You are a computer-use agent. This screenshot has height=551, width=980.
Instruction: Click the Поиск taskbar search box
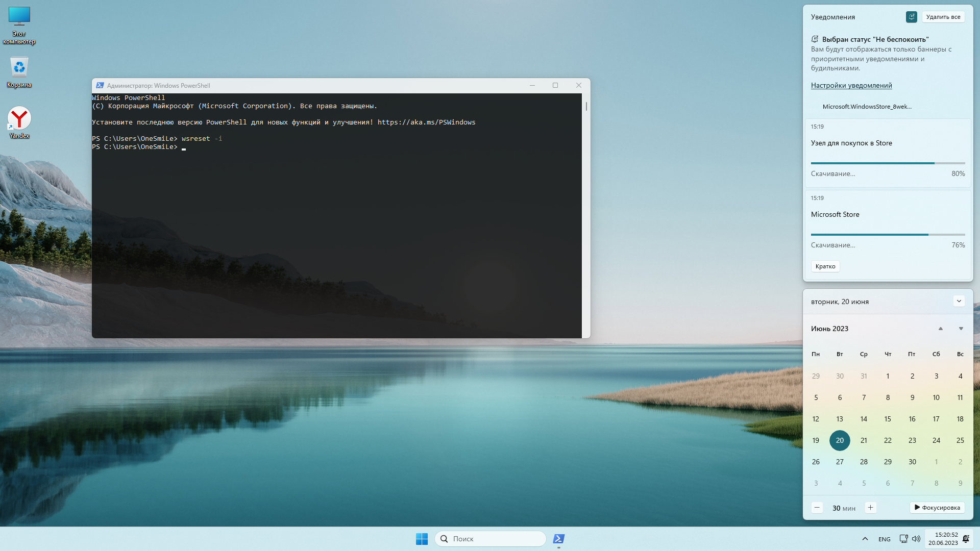click(490, 539)
